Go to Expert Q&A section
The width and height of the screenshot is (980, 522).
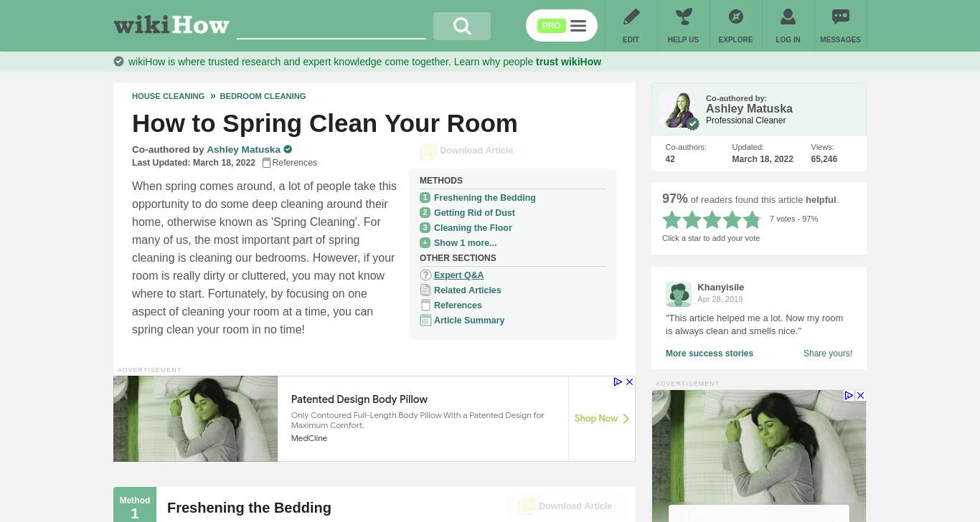coord(458,275)
